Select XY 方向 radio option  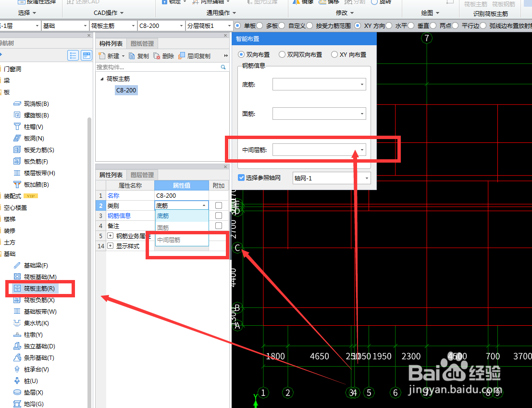(358, 26)
